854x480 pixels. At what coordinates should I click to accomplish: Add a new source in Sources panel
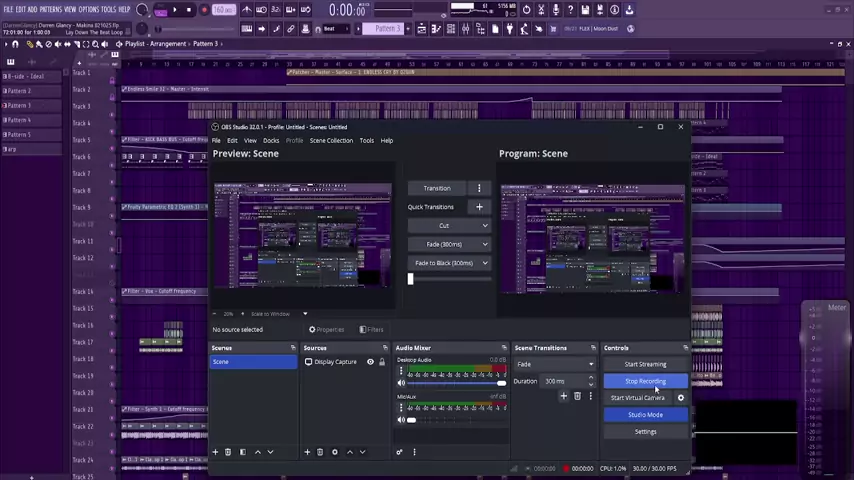308,452
